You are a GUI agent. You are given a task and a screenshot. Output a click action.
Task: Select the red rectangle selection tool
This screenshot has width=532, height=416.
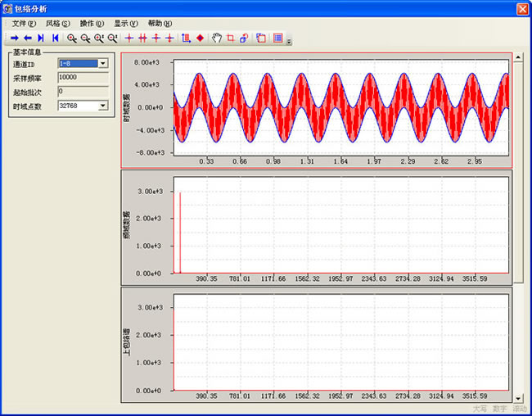click(230, 38)
